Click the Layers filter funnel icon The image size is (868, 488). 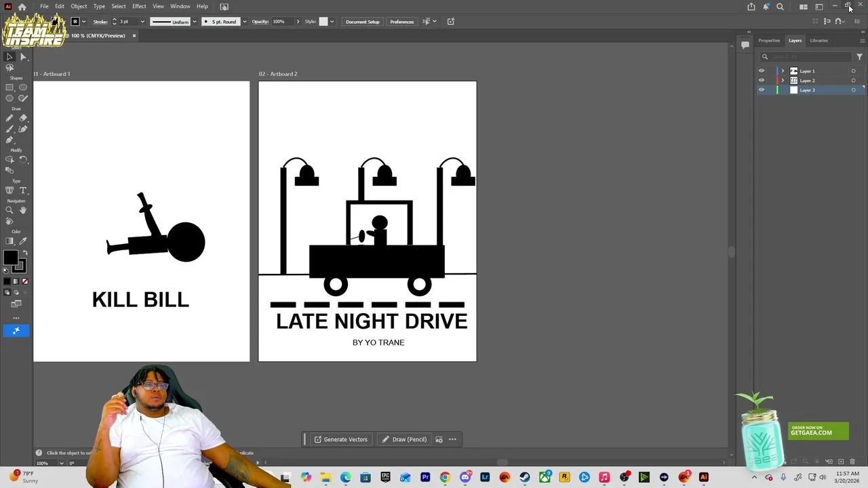(859, 57)
